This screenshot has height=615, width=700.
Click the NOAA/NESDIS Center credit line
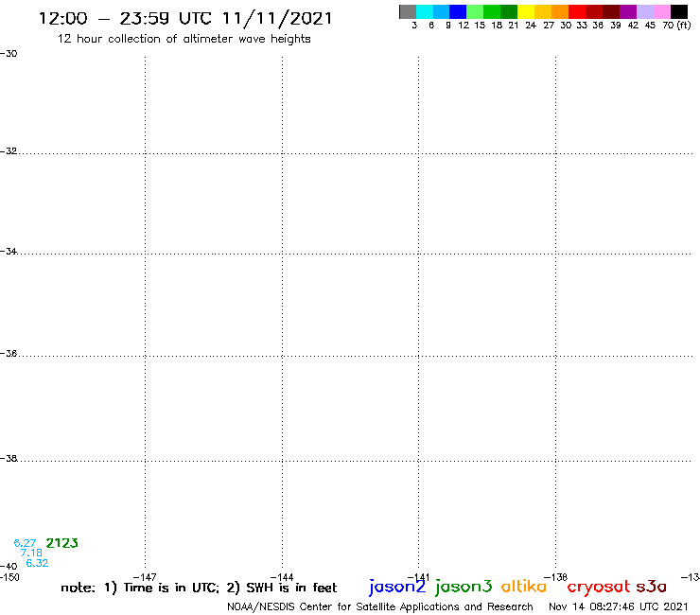[380, 607]
